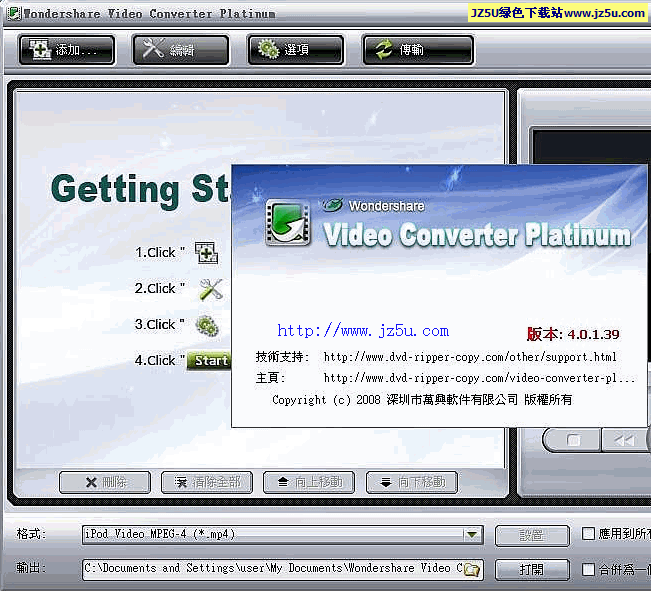Click the add-file icon beside 1.Click
Viewport: 651px width, 591px height.
(x=206, y=253)
